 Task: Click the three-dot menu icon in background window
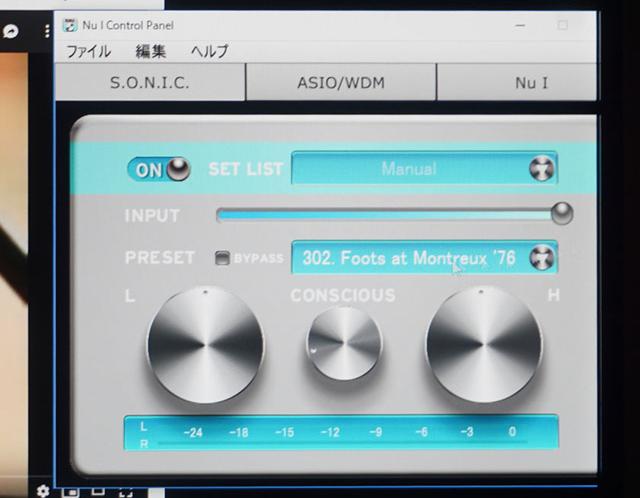[47, 31]
